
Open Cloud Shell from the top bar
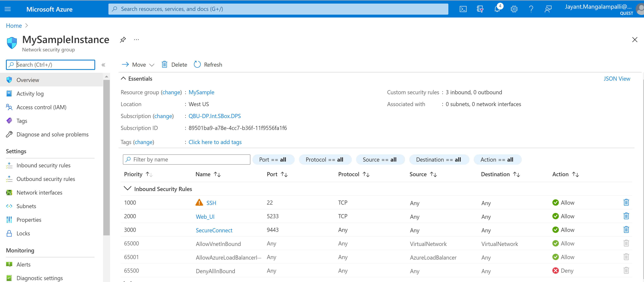463,9
